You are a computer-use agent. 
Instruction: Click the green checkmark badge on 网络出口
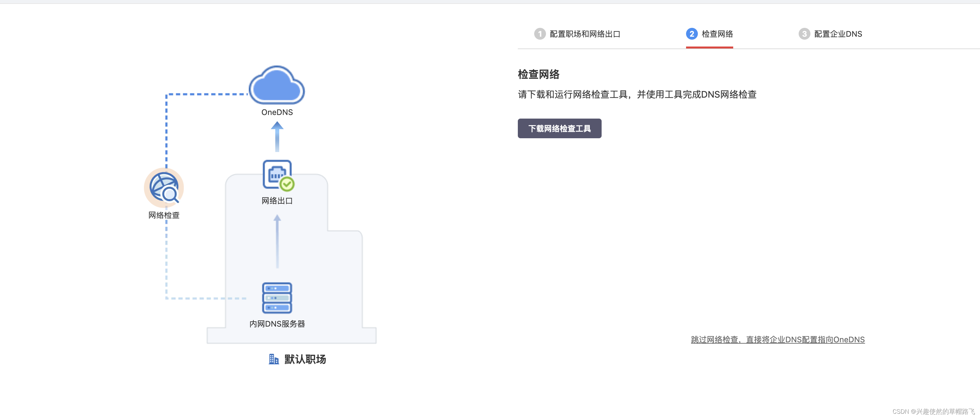pos(287,184)
